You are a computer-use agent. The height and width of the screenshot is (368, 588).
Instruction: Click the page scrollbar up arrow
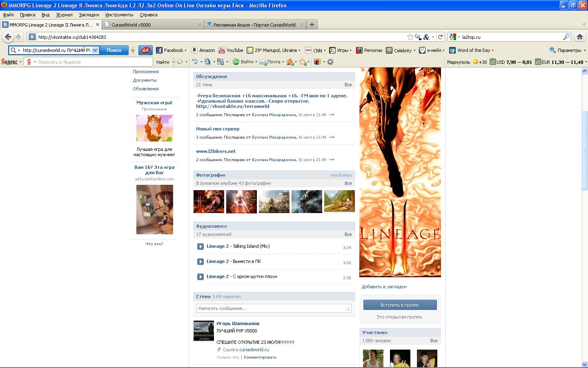pos(584,71)
